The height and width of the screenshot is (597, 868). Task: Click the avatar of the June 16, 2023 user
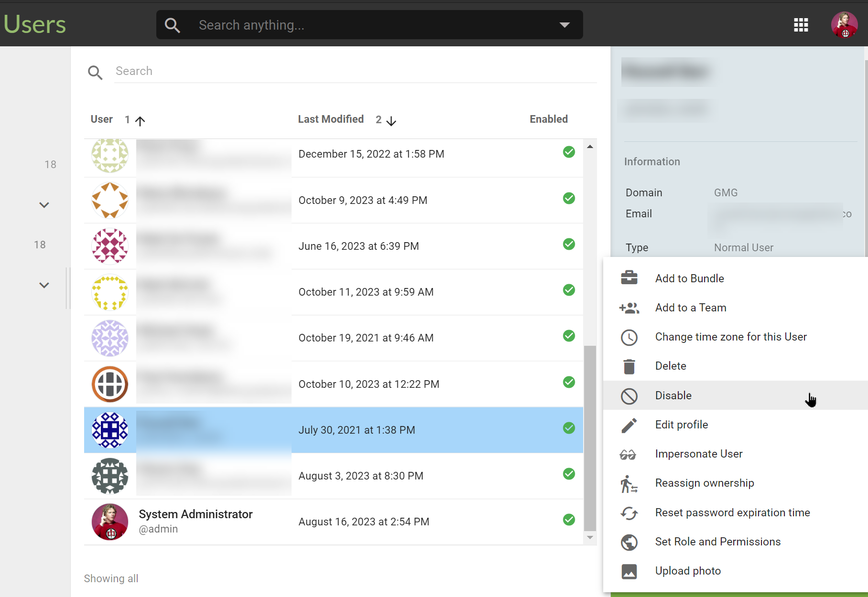click(x=110, y=246)
